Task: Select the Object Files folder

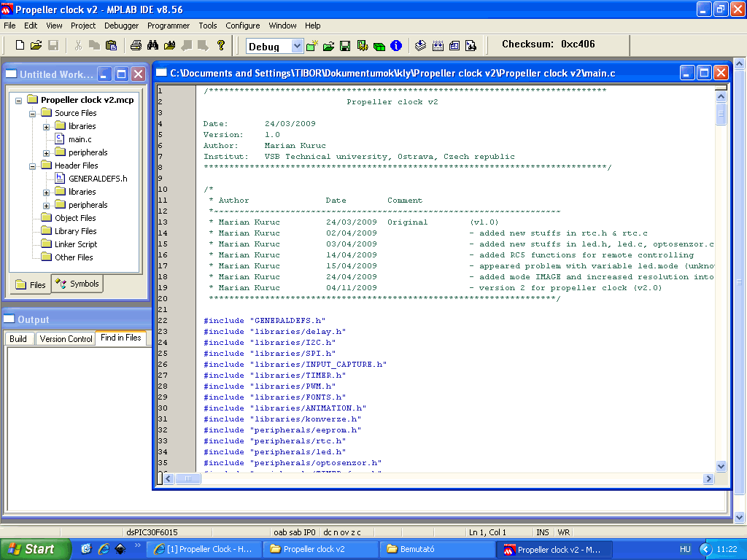Action: pyautogui.click(x=75, y=217)
